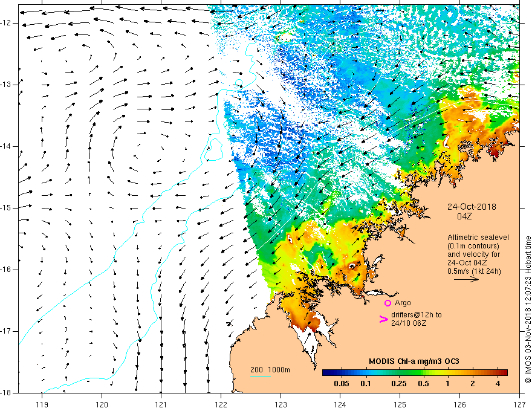Image resolution: width=532 pixels, height=411 pixels.
Task: Click the '24/10 06Z' legend text
Action: coord(409,323)
